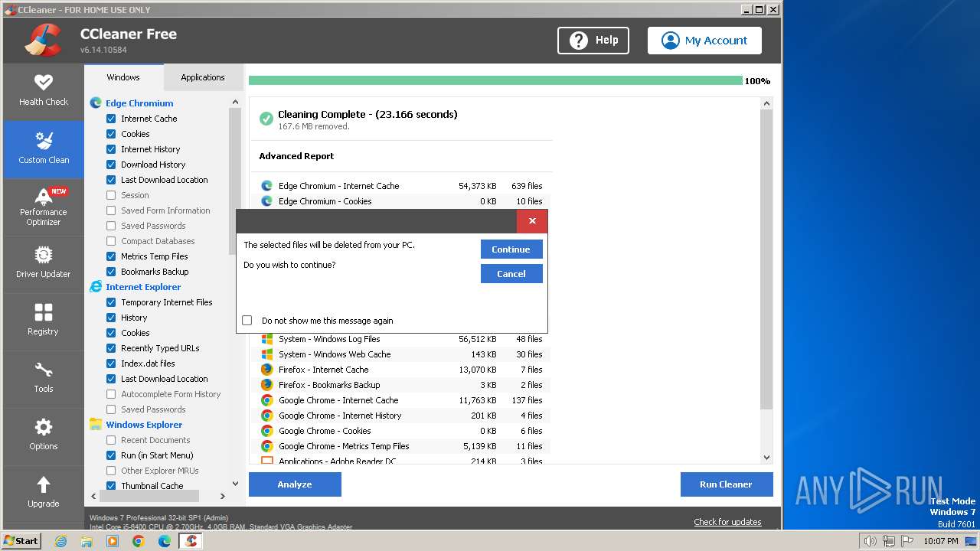Image resolution: width=980 pixels, height=551 pixels.
Task: Collapse the Windows Explorer section heading
Action: pos(144,425)
